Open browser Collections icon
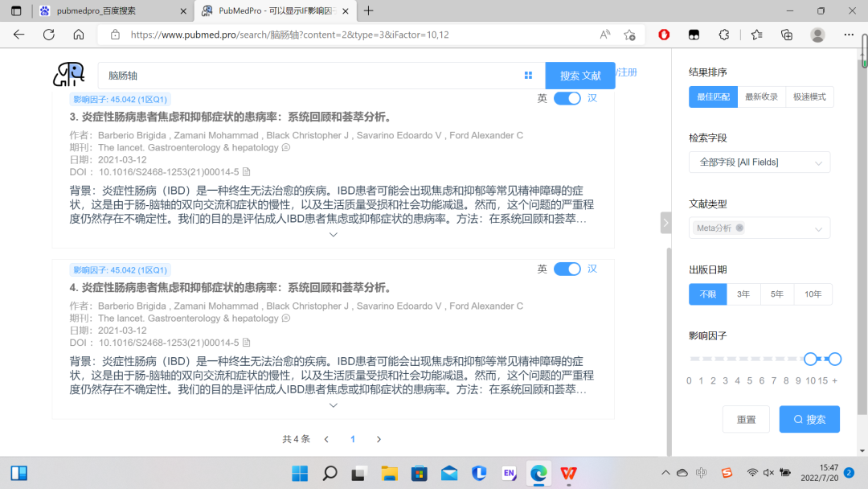This screenshot has height=489, width=868. click(x=787, y=35)
